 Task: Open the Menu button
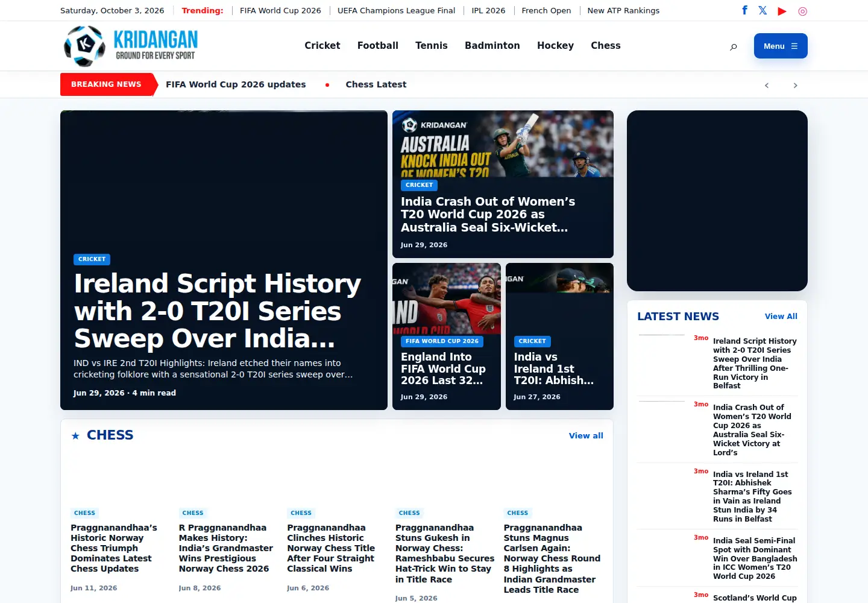[781, 46]
